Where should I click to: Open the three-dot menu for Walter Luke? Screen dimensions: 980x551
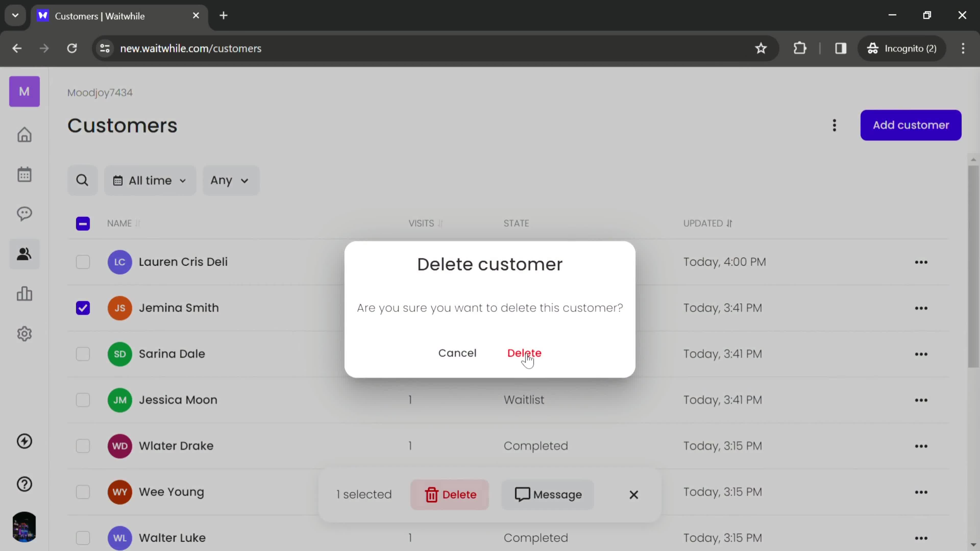(x=922, y=537)
